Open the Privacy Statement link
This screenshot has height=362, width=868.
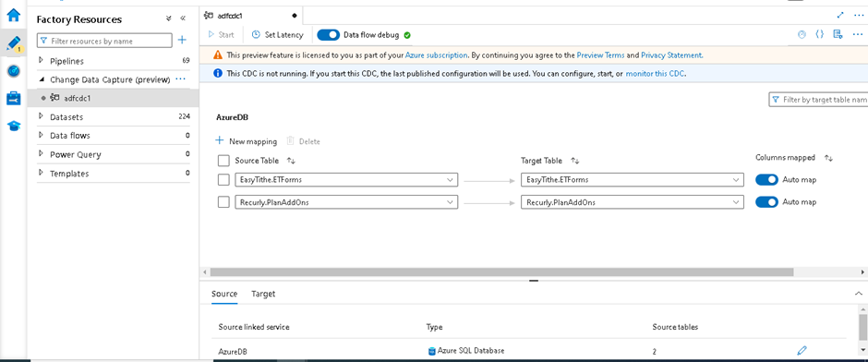(x=671, y=55)
